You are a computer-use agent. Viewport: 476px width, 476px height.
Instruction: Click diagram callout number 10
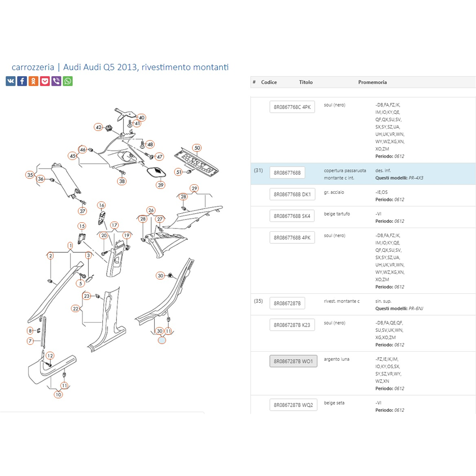click(58, 394)
